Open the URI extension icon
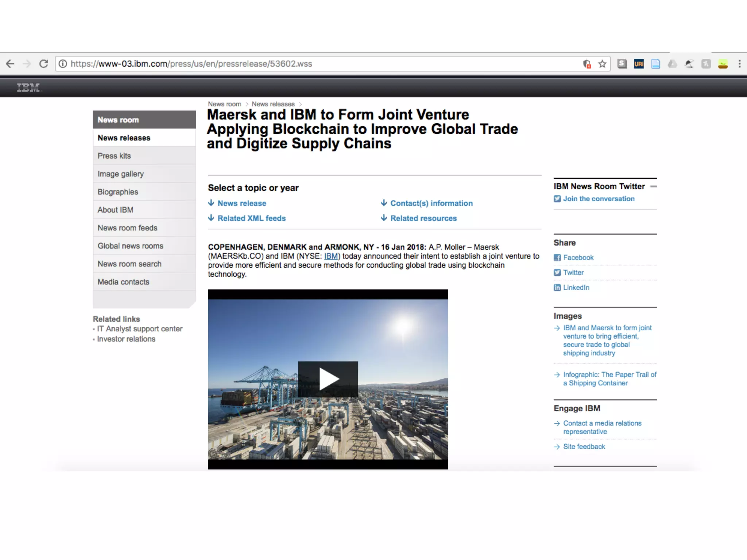 tap(639, 64)
